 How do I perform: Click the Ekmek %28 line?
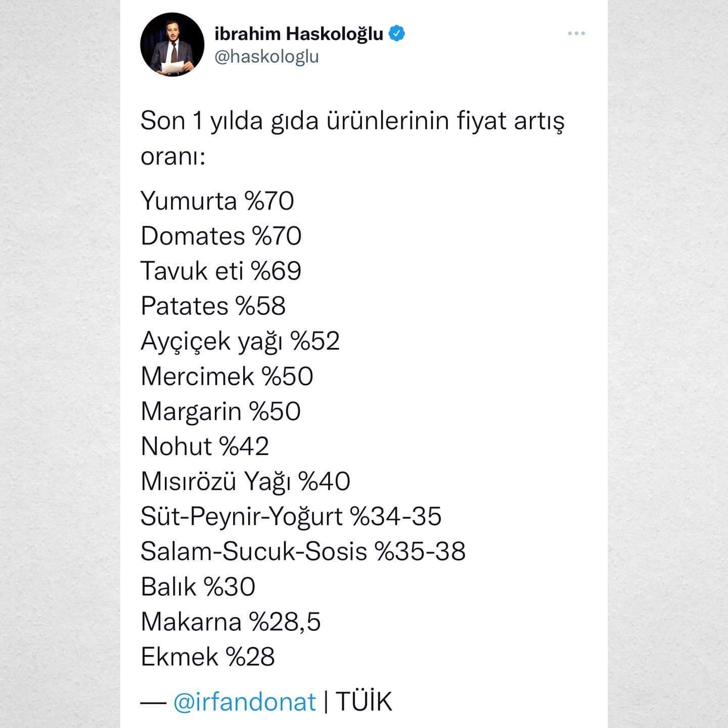[x=208, y=657]
